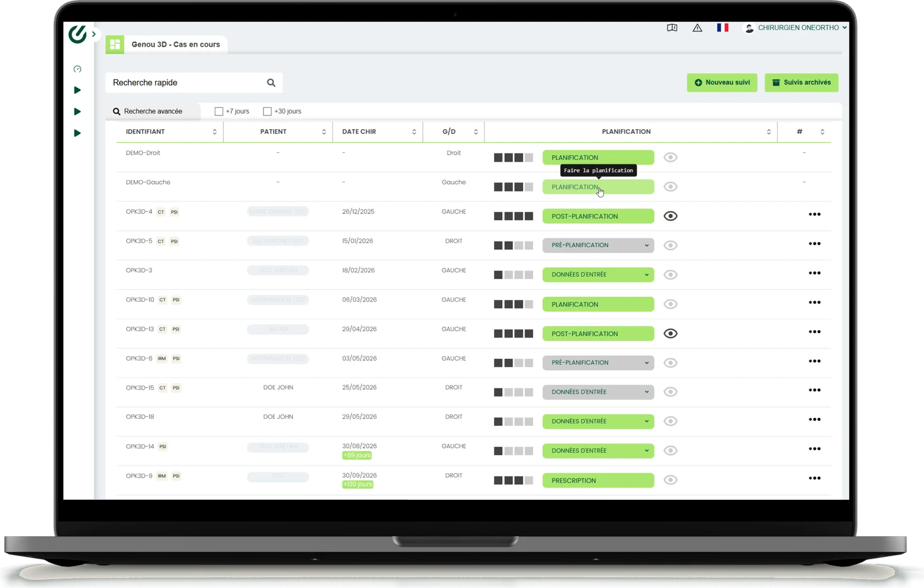Image resolution: width=924 pixels, height=588 pixels.
Task: Toggle eye icon for OPK3D-4 row
Action: tap(670, 216)
